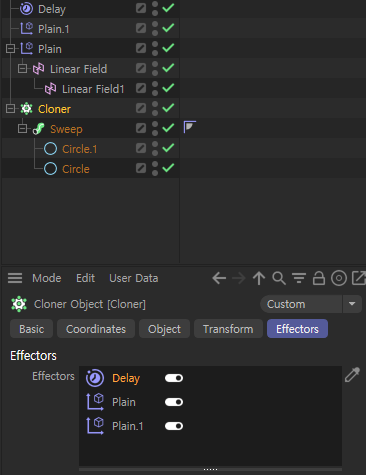This screenshot has height=475, width=366.
Task: Switch to the Transform tab
Action: tap(228, 329)
